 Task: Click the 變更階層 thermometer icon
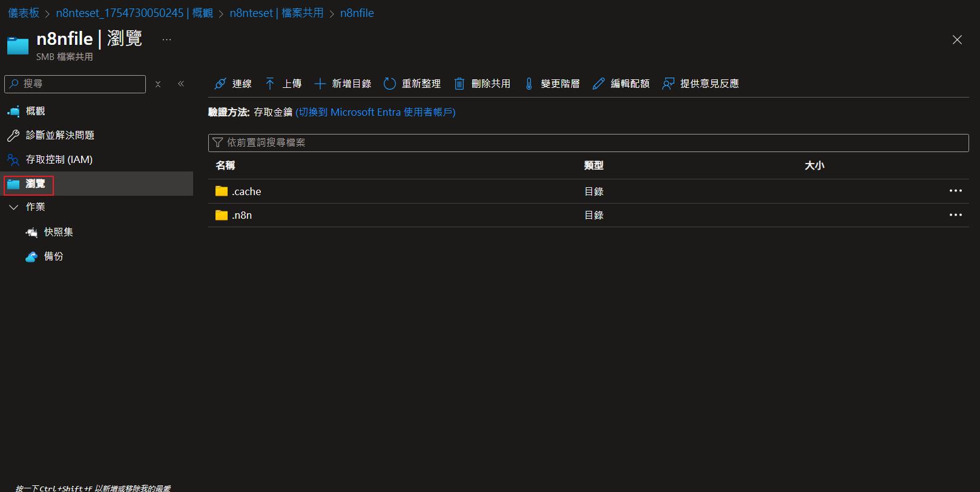tap(529, 84)
